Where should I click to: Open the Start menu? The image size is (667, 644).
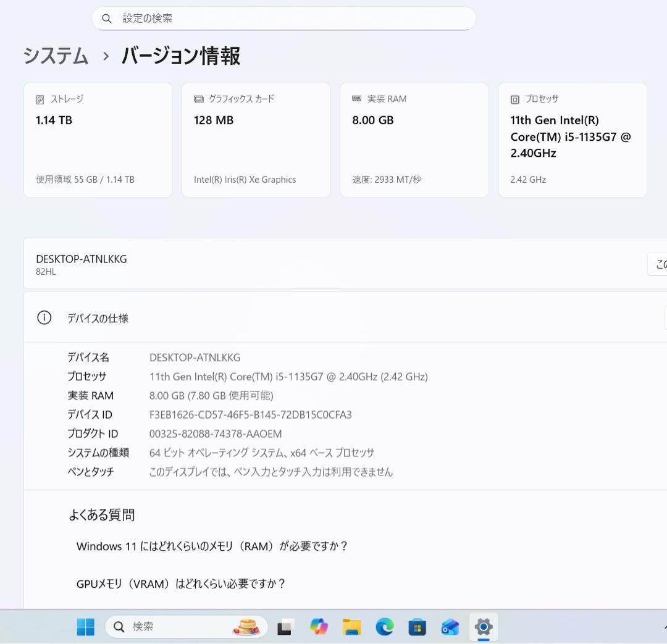click(x=85, y=627)
